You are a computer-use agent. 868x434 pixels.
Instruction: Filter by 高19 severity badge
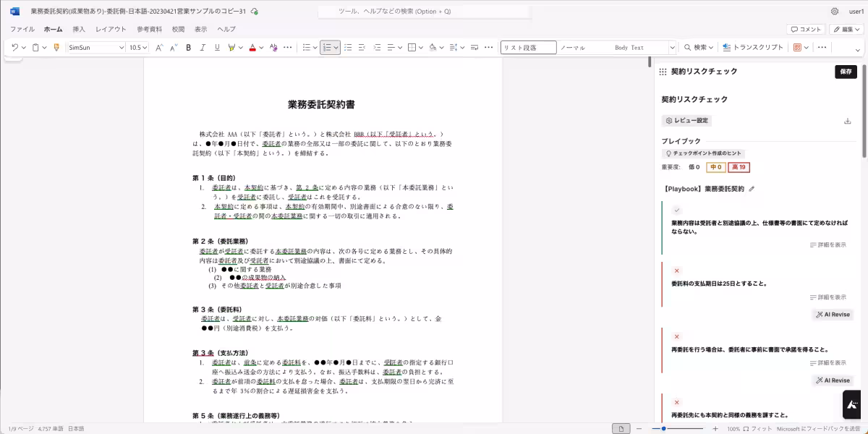[x=739, y=167]
